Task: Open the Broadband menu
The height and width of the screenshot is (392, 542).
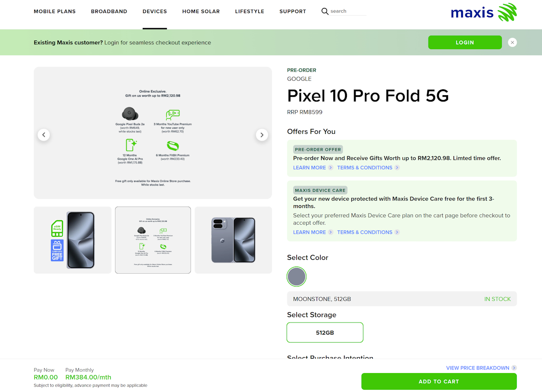Action: tap(109, 11)
